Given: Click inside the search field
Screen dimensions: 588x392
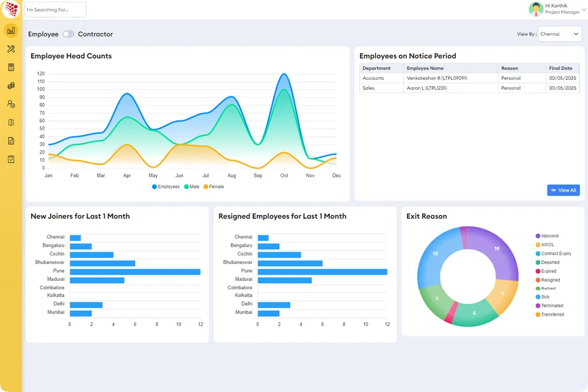Looking at the screenshot, I should coord(55,9).
